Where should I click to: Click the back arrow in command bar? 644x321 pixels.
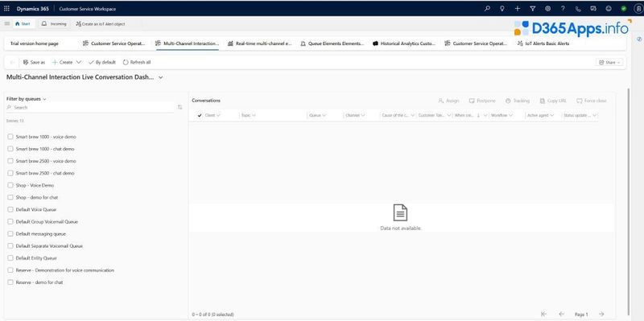click(x=12, y=63)
